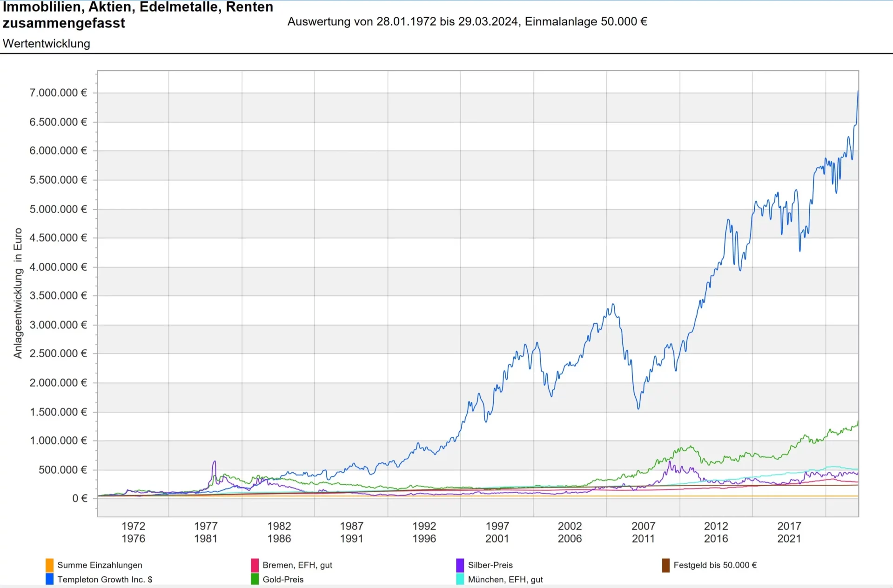The width and height of the screenshot is (893, 588).
Task: Click the brown Festgeld legend swatch
Action: pyautogui.click(x=665, y=565)
